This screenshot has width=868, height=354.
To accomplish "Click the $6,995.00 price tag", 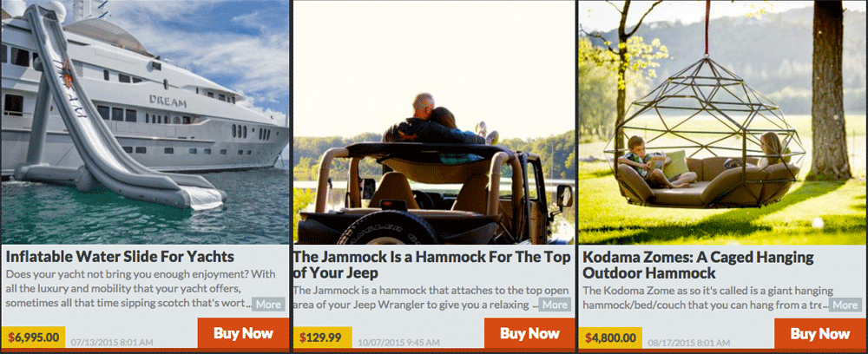I will pos(34,338).
